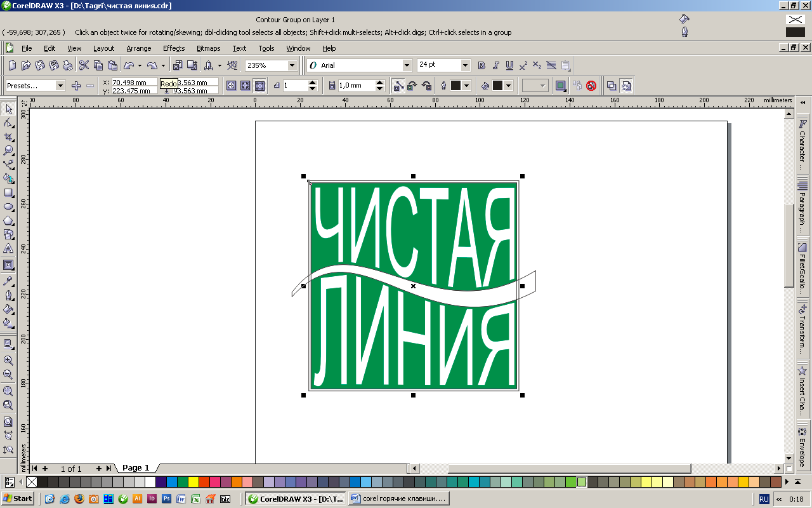Viewport: 812px width, 508px height.
Task: Open the contour fill color dropdown
Action: (509, 85)
